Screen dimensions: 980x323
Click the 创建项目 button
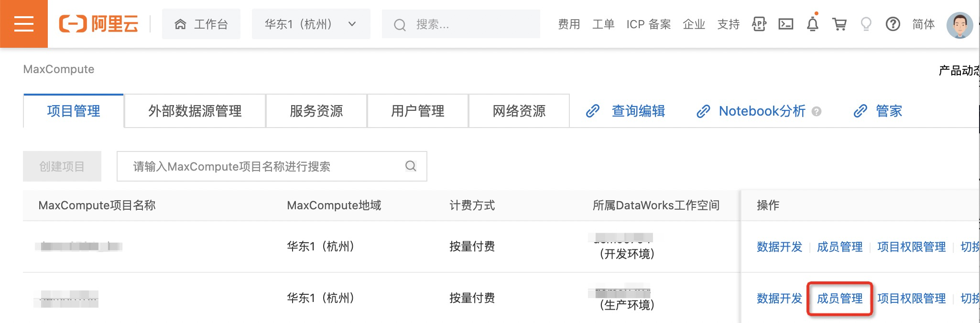62,166
